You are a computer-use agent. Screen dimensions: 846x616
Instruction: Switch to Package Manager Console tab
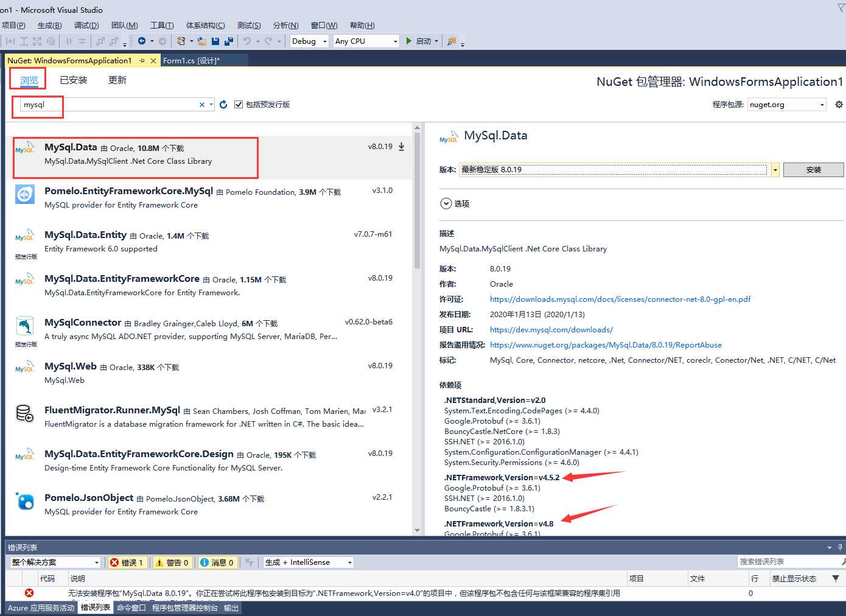pos(185,608)
